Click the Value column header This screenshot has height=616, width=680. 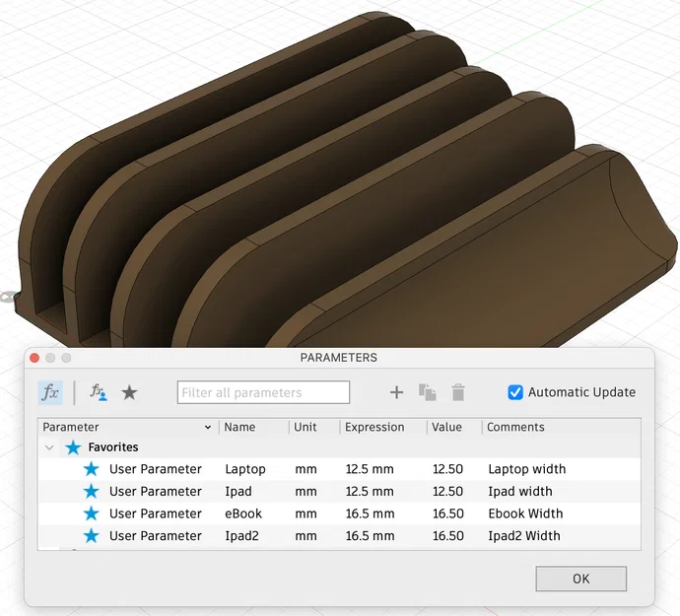(x=446, y=427)
